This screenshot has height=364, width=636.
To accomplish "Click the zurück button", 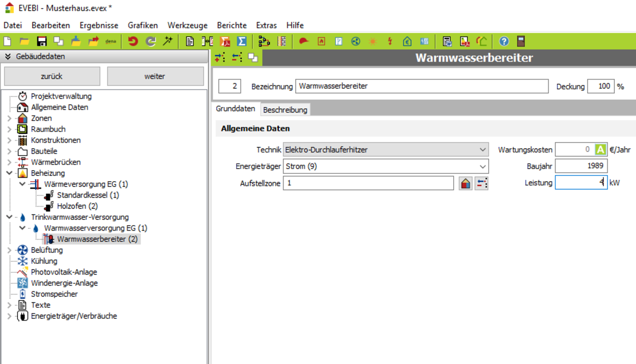I will click(x=51, y=76).
